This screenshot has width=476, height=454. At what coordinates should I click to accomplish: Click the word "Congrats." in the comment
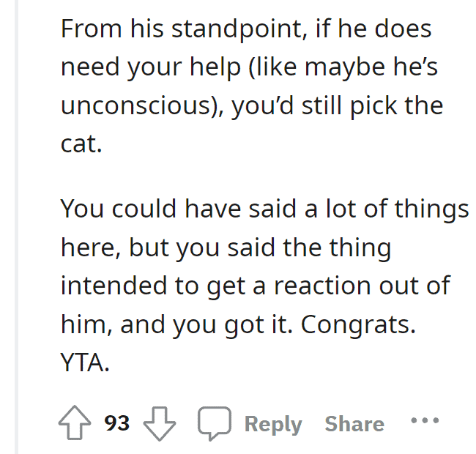coord(358,324)
